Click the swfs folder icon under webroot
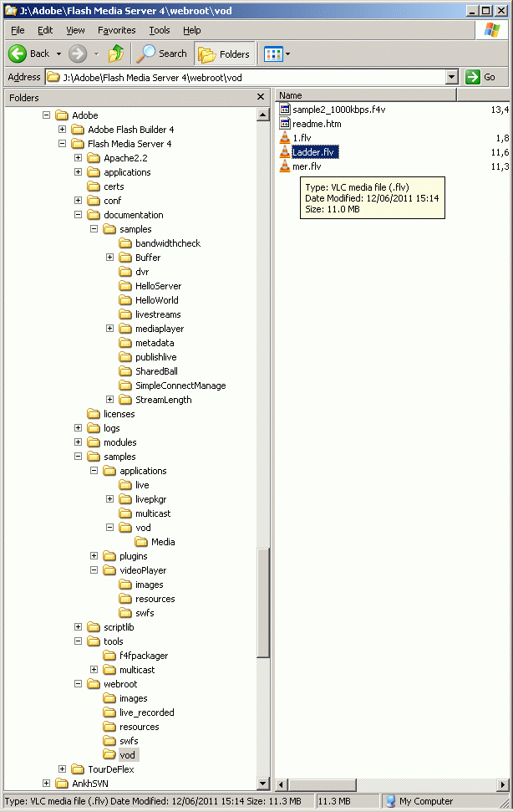The width and height of the screenshot is (513, 812). 109,741
